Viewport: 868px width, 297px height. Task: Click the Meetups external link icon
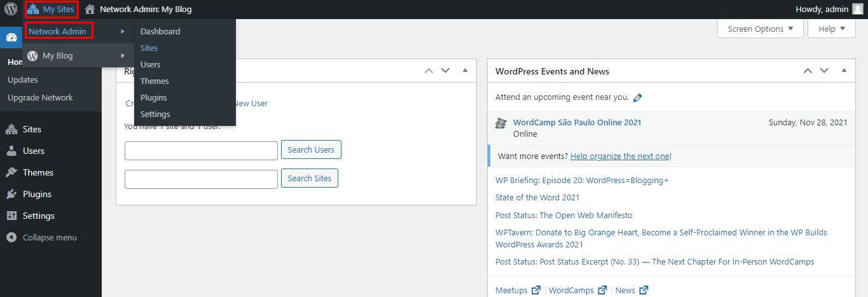535,290
